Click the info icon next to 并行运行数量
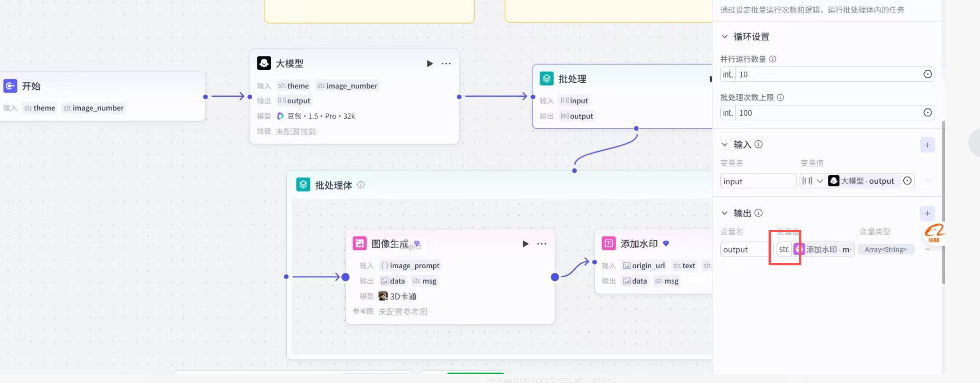 tap(773, 59)
